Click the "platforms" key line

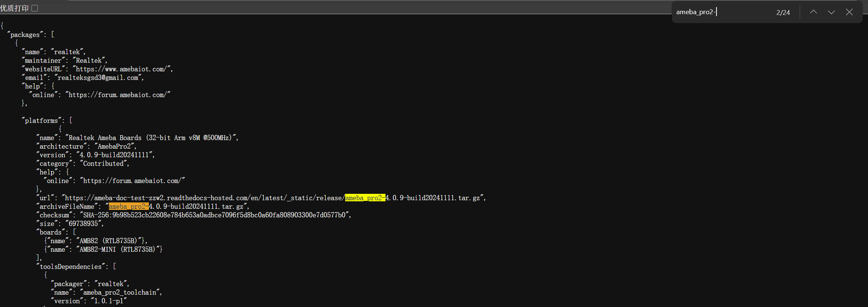47,121
